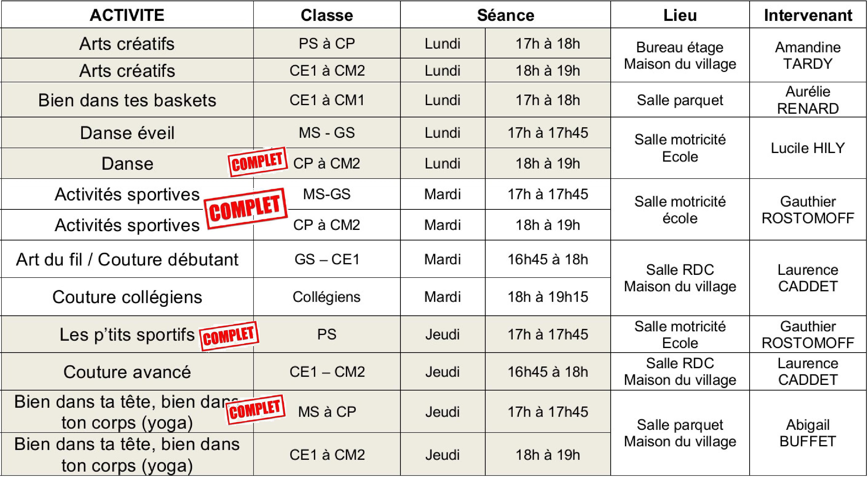Click the 18h à 19h15 time cell

(548, 296)
